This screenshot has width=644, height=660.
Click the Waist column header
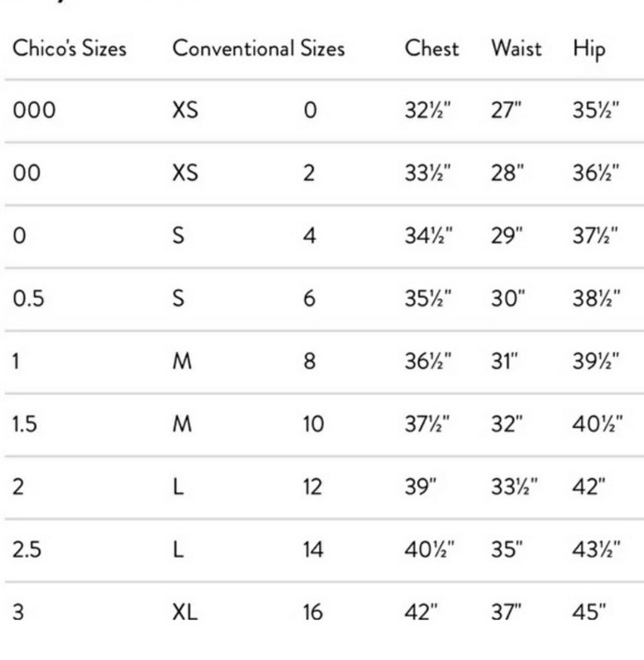point(517,48)
